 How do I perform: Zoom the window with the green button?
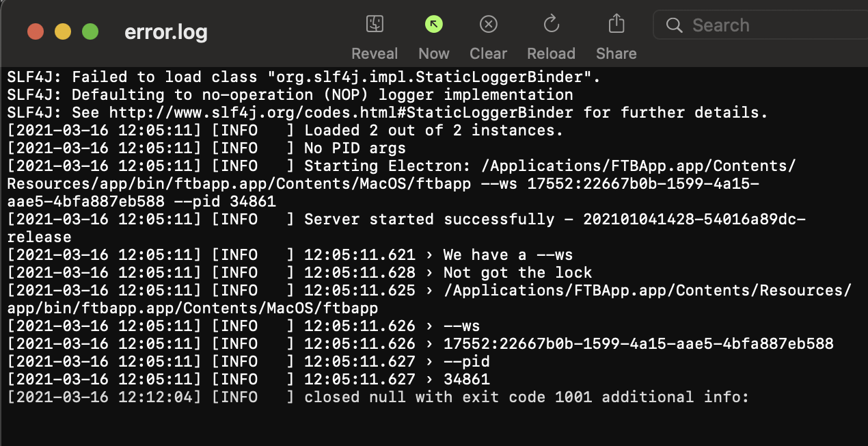tap(90, 31)
